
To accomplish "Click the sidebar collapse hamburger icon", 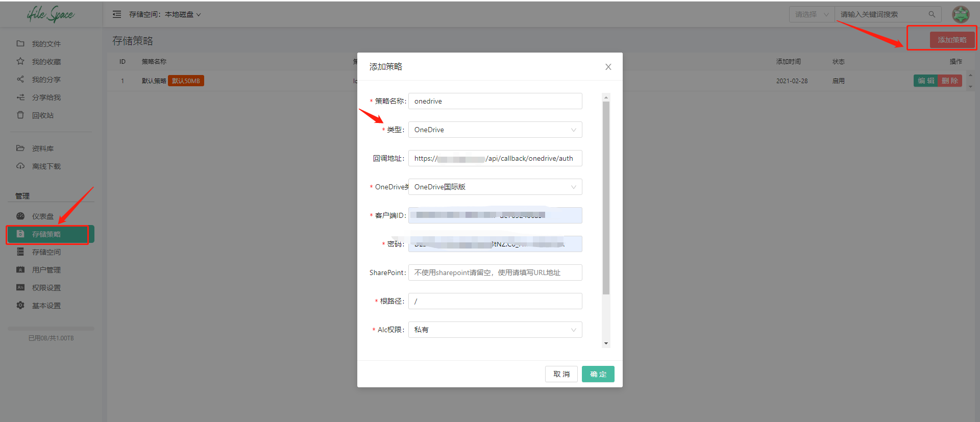I will (117, 14).
